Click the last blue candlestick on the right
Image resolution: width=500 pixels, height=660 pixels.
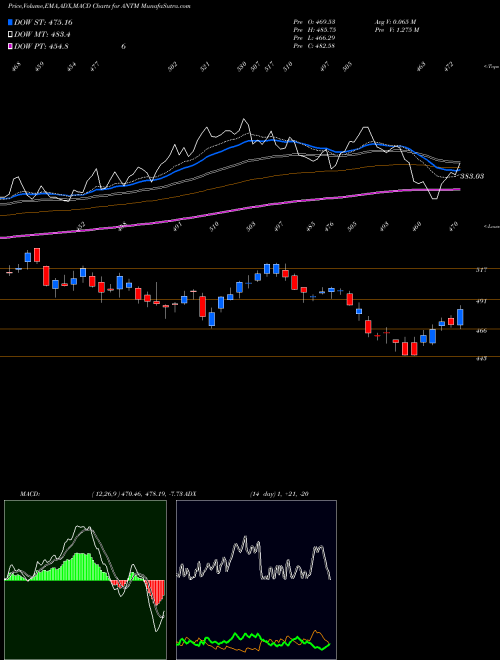[x=460, y=317]
